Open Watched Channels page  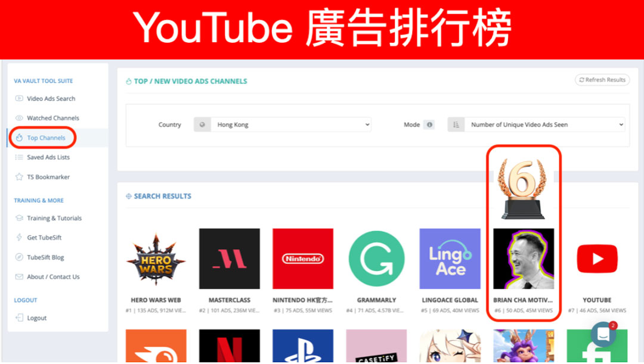53,118
